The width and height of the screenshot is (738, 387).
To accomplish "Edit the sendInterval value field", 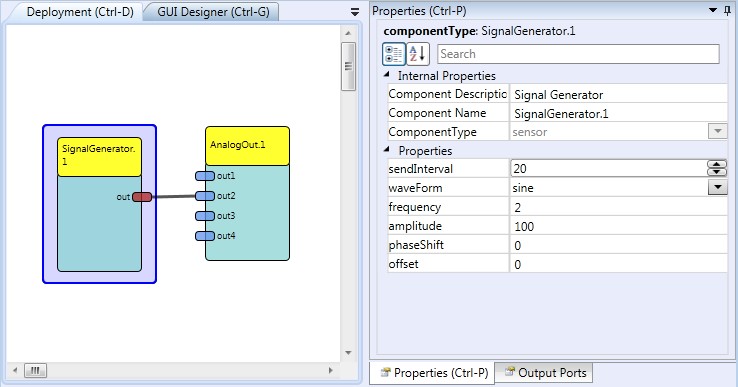I will [609, 169].
